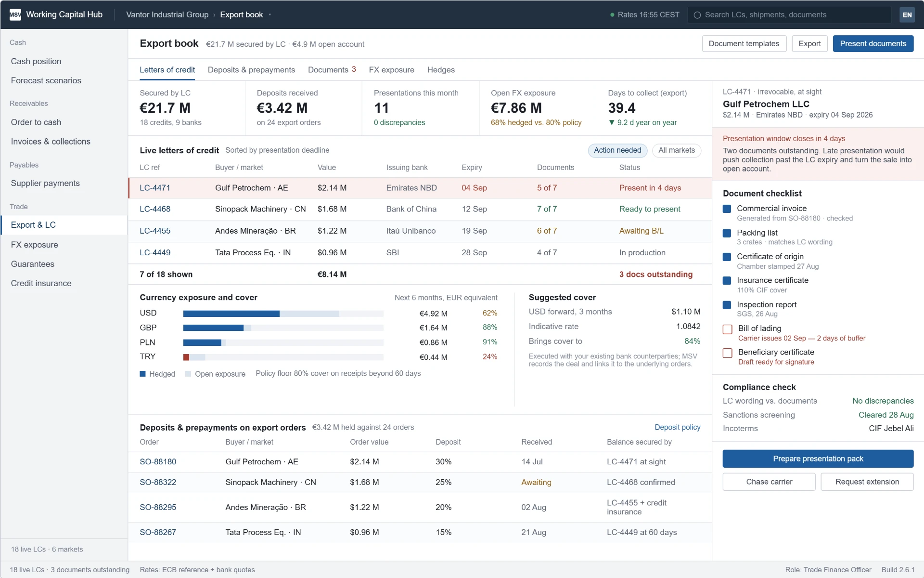The width and height of the screenshot is (924, 578).
Task: Go to the Hedges tab
Action: (x=441, y=70)
